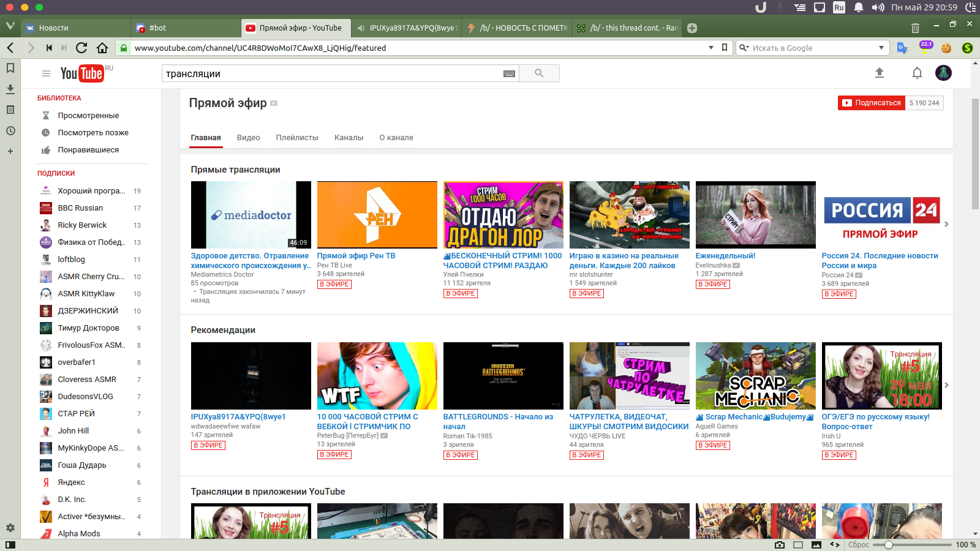Open the Прямой эфир Рен ТВ title link
The height and width of the screenshot is (551, 980).
[356, 256]
